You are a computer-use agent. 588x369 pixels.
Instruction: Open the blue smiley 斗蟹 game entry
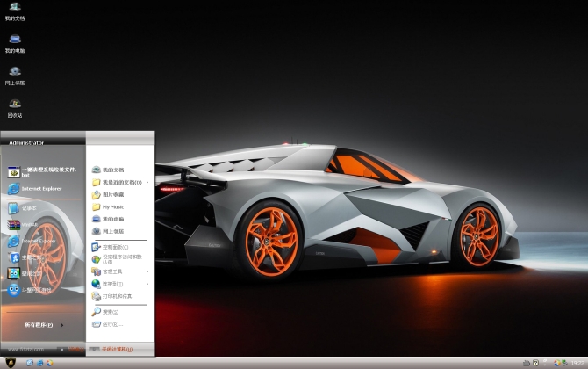point(29,290)
